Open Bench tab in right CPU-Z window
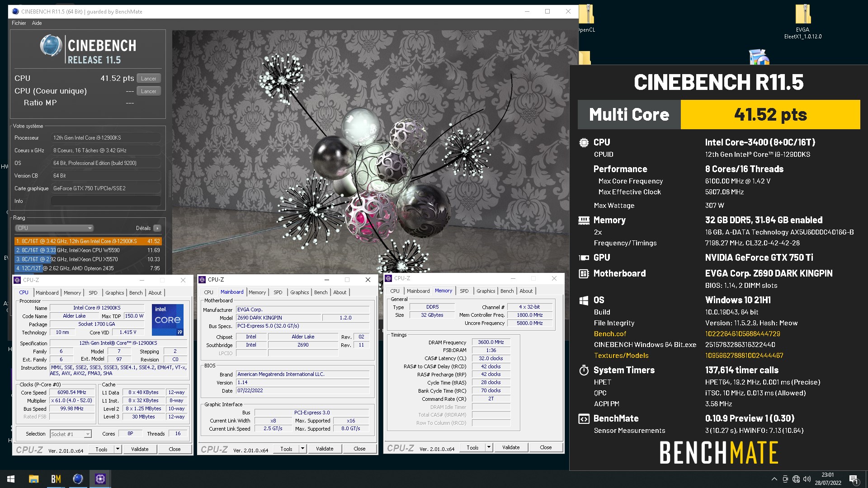868x488 pixels. 507,291
